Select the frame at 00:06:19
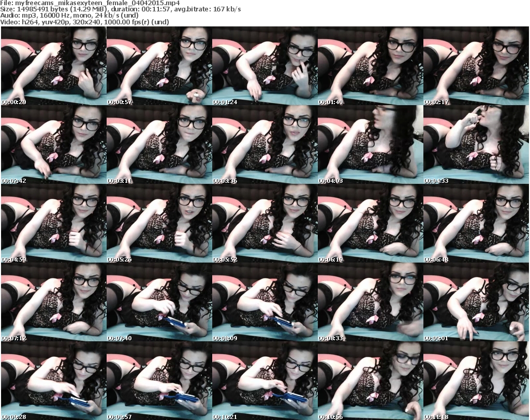 (370, 223)
